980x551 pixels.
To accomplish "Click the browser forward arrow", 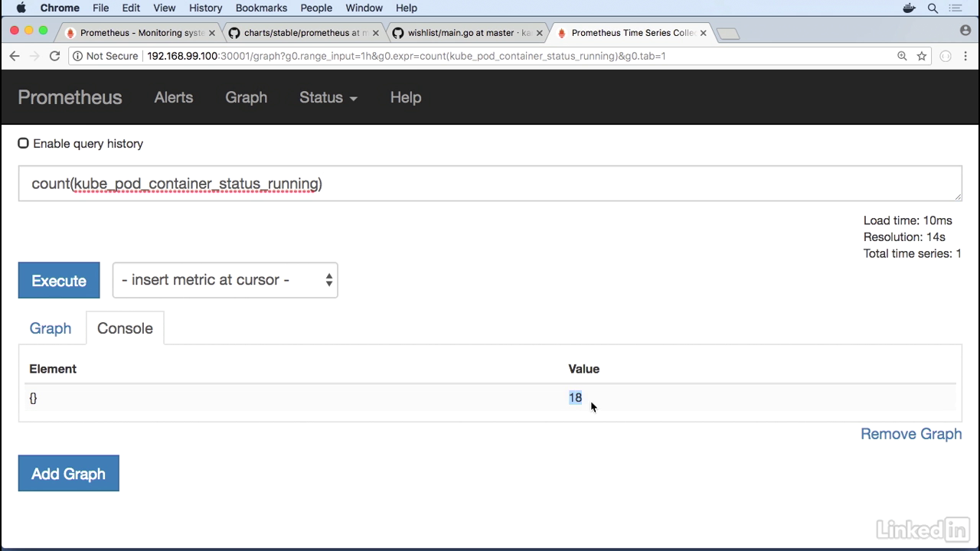I will pos(34,56).
